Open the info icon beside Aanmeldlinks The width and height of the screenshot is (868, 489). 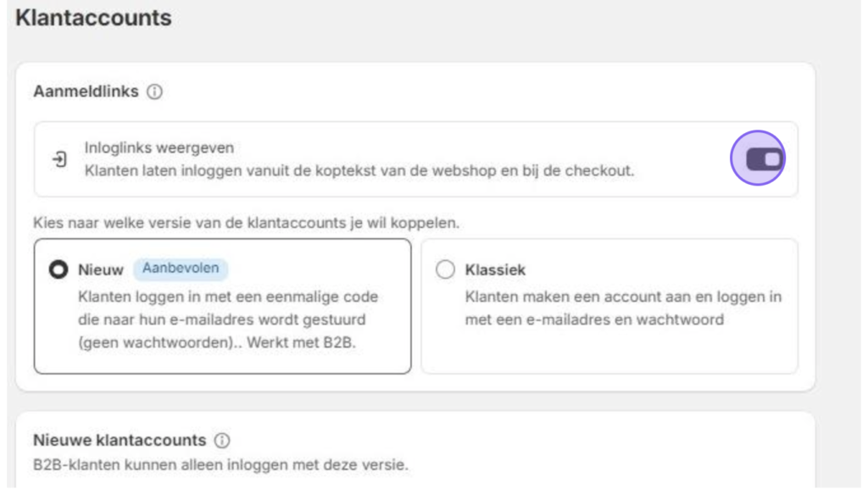tap(154, 92)
